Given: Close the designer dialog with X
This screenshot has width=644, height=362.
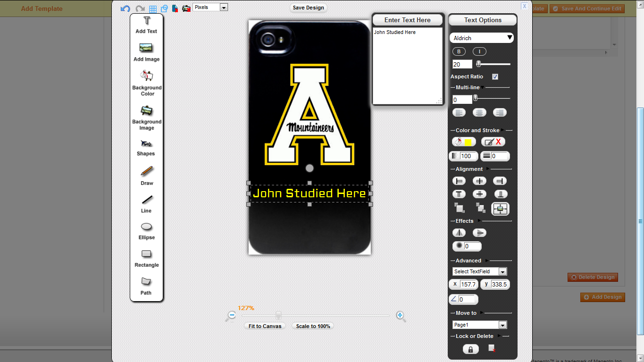Looking at the screenshot, I should point(524,6).
